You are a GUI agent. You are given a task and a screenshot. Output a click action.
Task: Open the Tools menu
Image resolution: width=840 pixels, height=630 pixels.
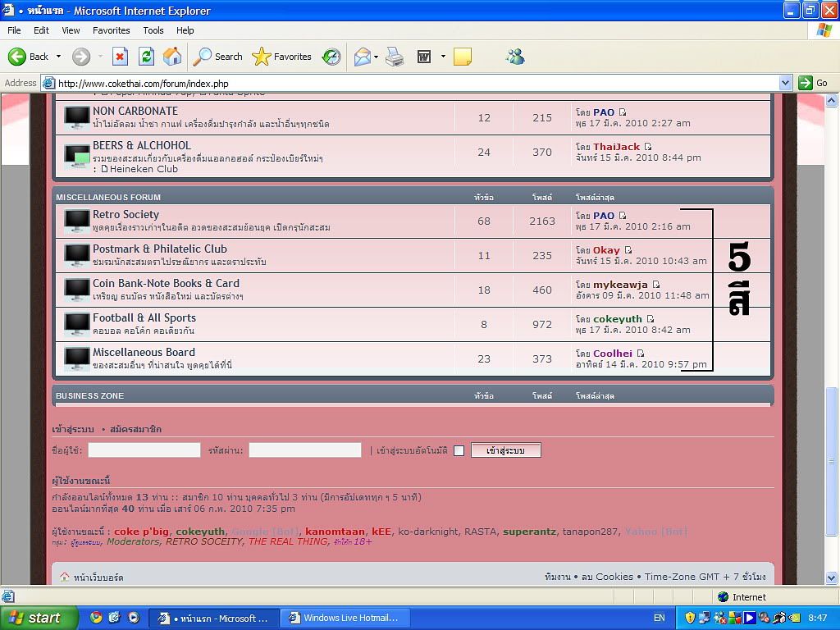coord(153,30)
